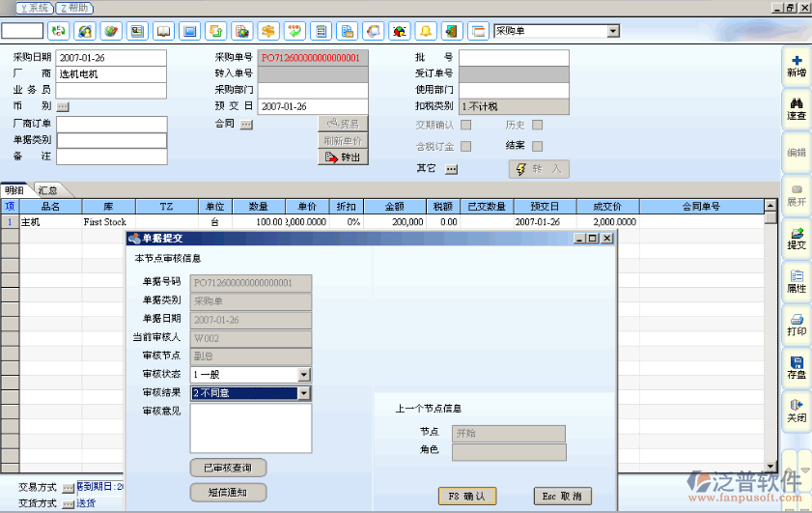Toggle the 历史 checkbox
Screen dimensions: 812x513
[538, 125]
